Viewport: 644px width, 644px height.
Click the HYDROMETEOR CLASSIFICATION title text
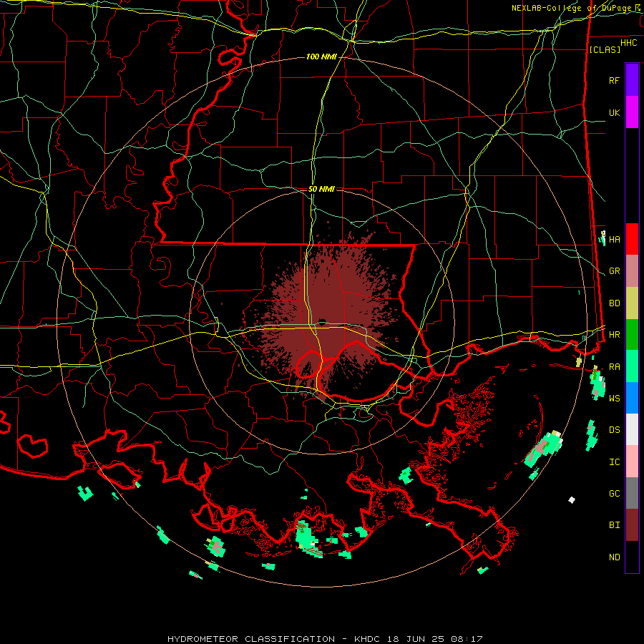click(x=251, y=639)
